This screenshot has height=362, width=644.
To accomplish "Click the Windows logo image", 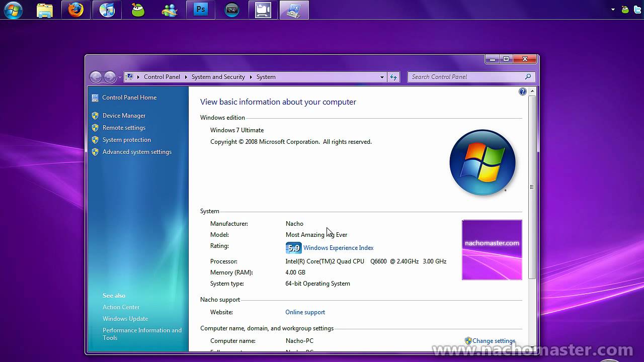I will click(482, 162).
